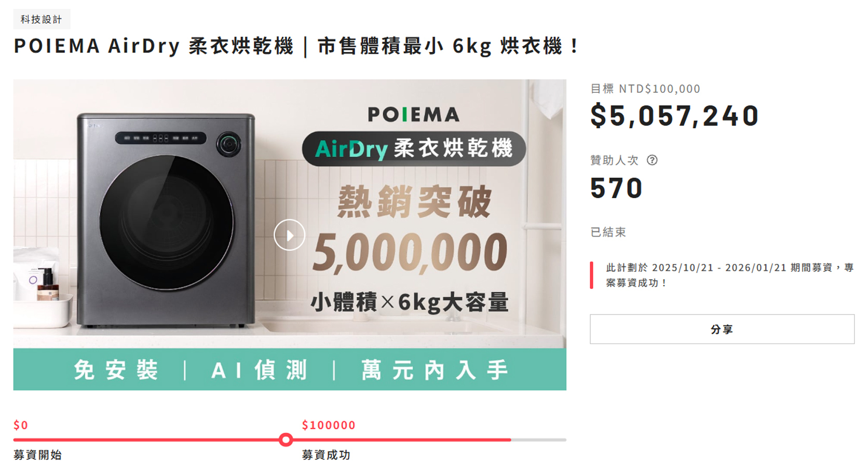Click the 分享 share button
Screen dimensions: 868x466
[x=722, y=329]
